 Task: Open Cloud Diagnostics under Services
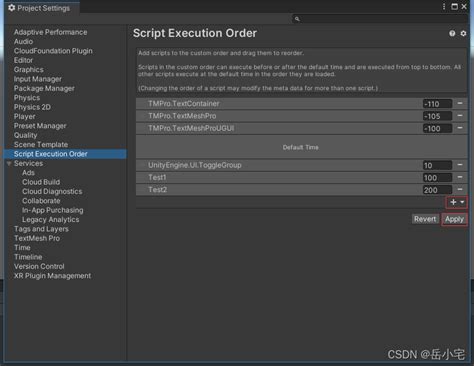(52, 191)
